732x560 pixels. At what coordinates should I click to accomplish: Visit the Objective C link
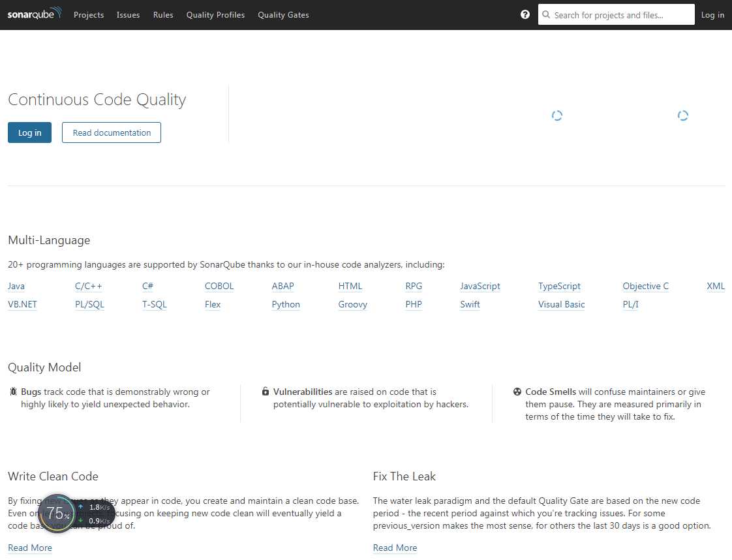point(646,286)
